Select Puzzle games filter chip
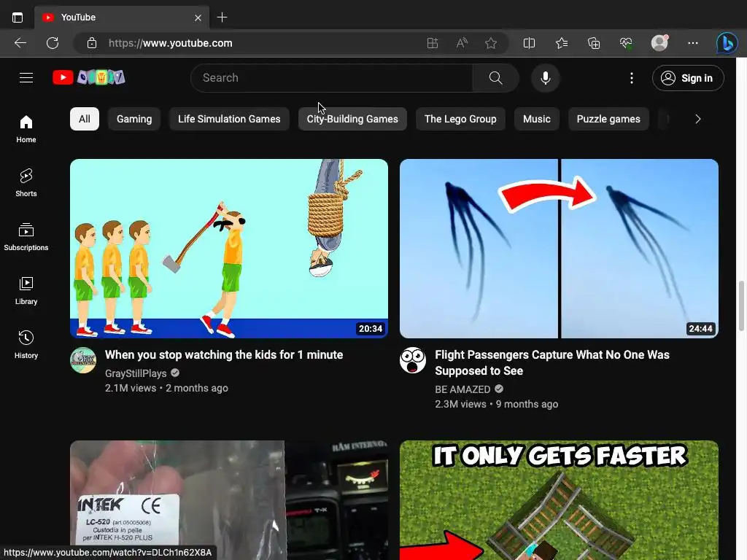The width and height of the screenshot is (747, 560). pyautogui.click(x=608, y=119)
